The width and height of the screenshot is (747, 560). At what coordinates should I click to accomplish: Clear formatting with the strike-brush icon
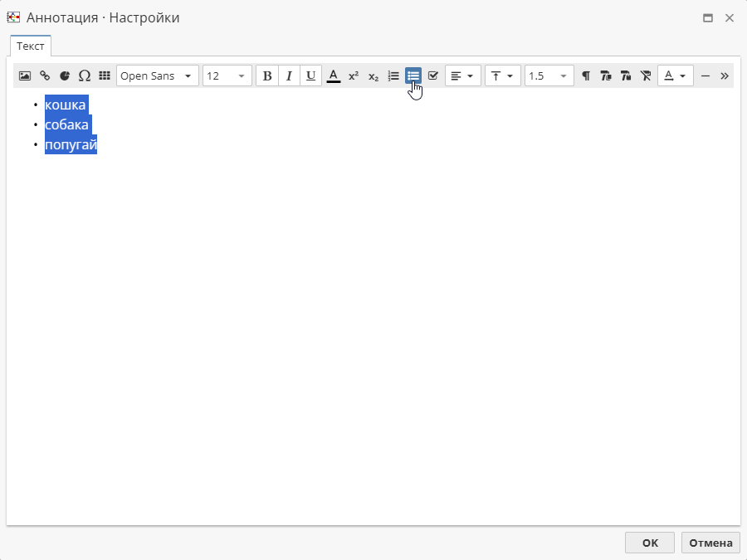click(646, 75)
